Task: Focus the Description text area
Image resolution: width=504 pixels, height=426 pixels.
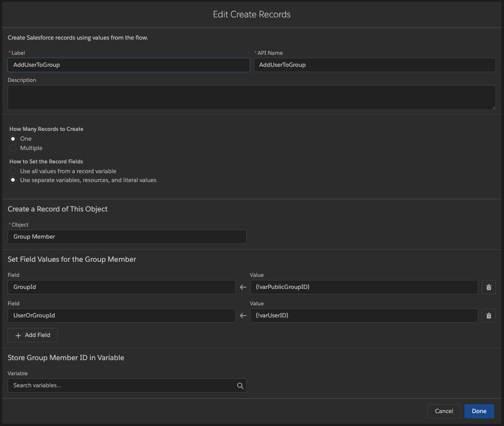Action: pos(252,97)
